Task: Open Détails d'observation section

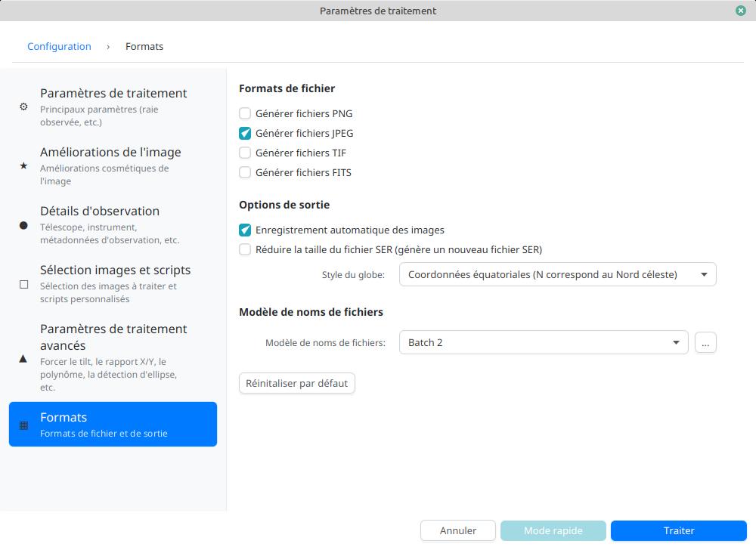Action: tap(113, 225)
